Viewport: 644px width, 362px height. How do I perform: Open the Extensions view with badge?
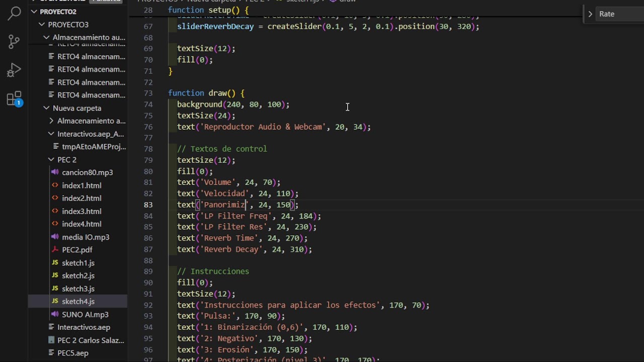click(x=14, y=99)
